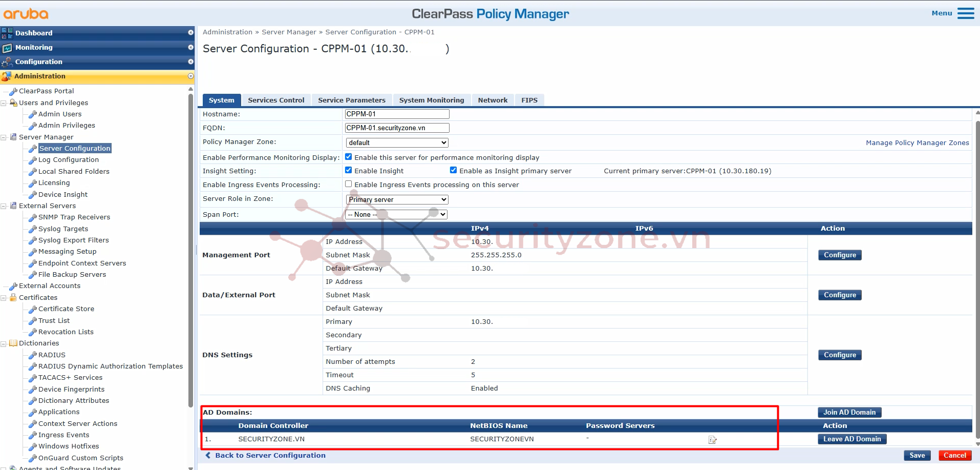Click the Administration panel icon
Viewport: 980px width, 470px height.
pos(7,76)
